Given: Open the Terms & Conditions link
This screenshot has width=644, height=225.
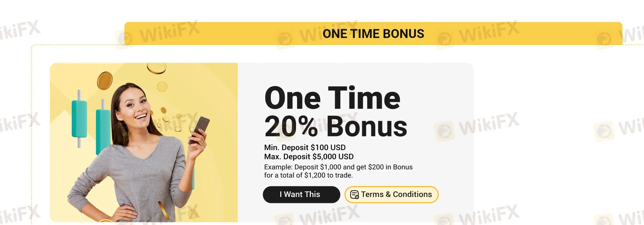Looking at the screenshot, I should (x=396, y=194).
